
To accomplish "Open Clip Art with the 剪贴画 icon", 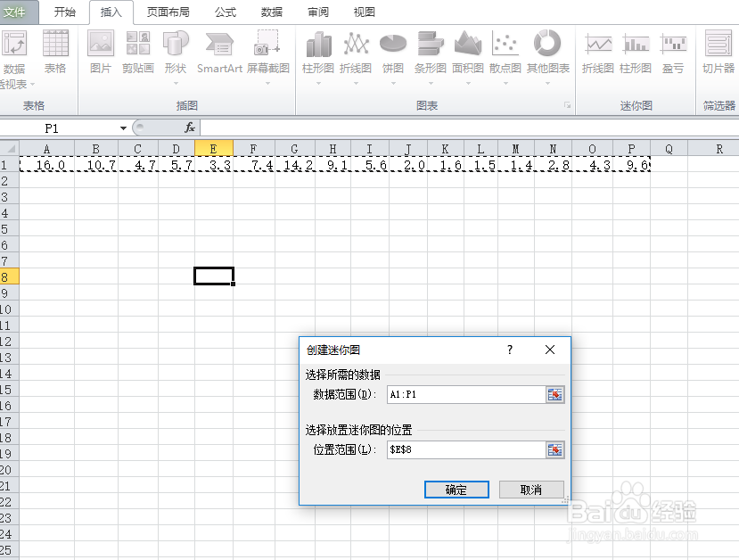I will (x=137, y=54).
